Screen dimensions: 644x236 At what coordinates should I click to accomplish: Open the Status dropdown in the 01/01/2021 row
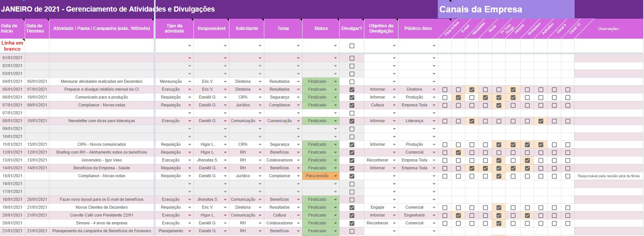coord(335,58)
